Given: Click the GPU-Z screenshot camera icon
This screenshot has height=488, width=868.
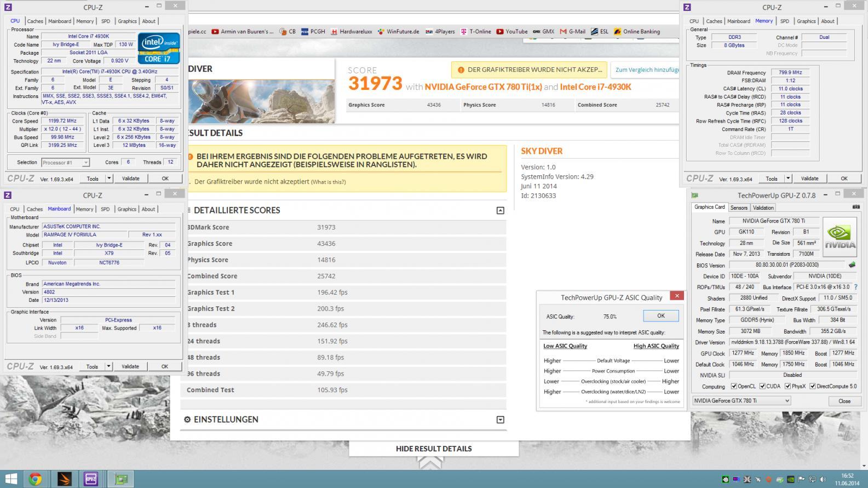Looking at the screenshot, I should tap(856, 207).
